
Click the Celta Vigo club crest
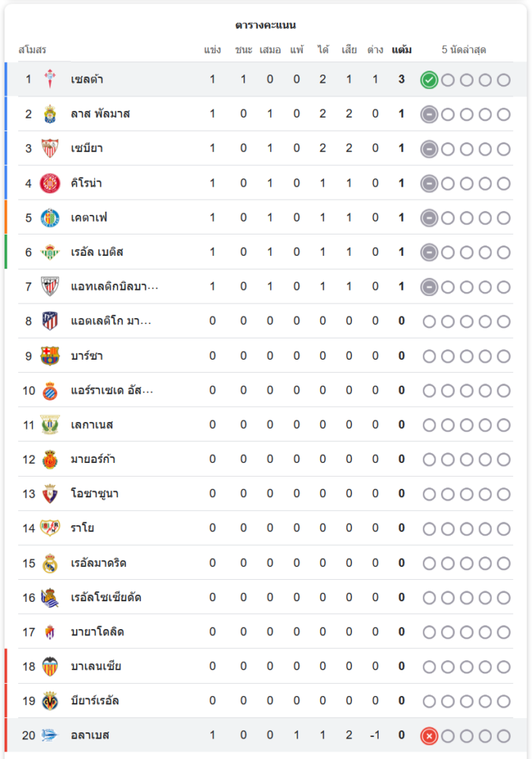point(50,80)
